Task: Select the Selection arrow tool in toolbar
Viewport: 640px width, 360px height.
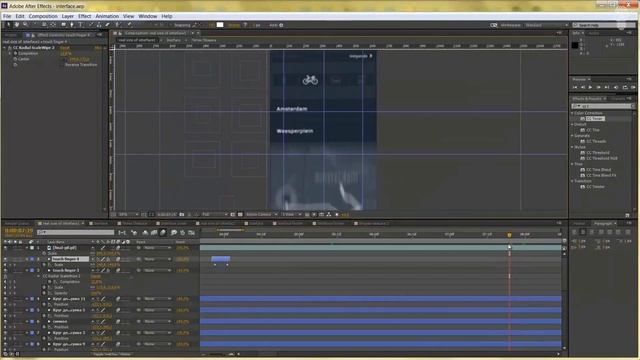Action: (x=8, y=25)
